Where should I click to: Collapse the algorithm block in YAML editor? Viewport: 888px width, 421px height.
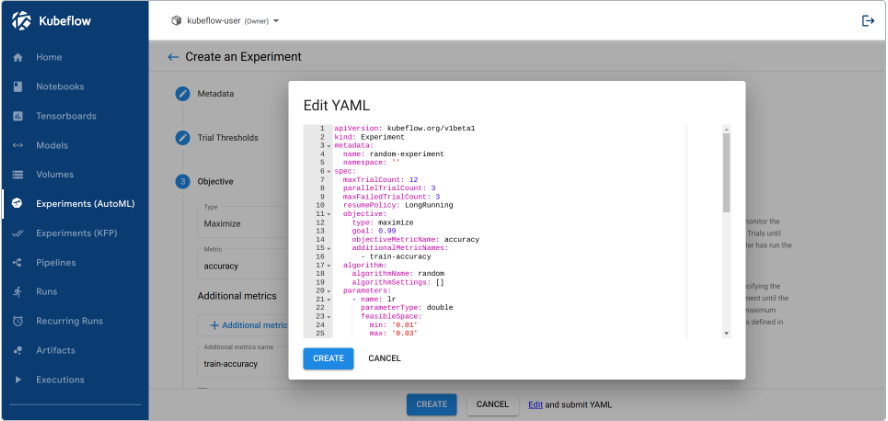[x=328, y=265]
